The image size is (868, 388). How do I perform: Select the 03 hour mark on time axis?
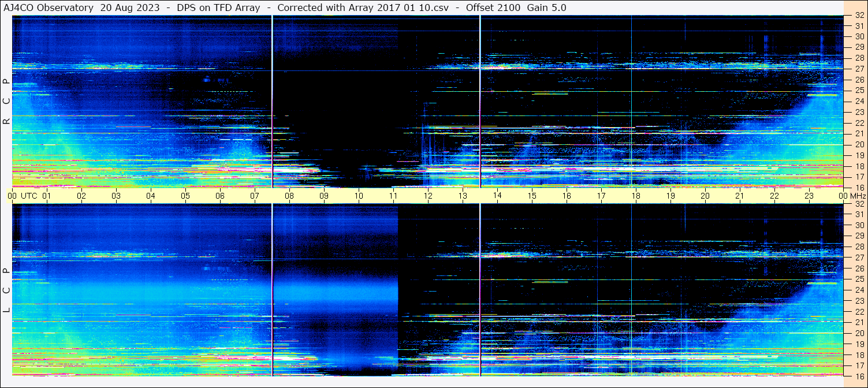click(116, 196)
